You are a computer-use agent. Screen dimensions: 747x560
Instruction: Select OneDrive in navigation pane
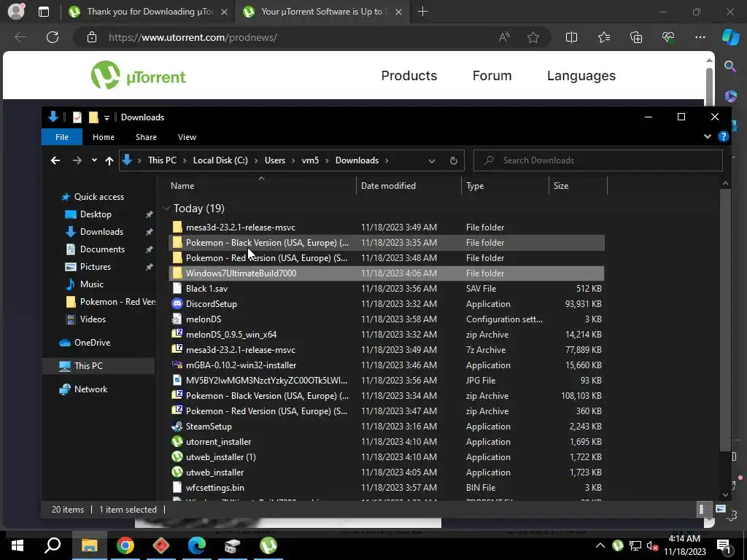(x=92, y=343)
